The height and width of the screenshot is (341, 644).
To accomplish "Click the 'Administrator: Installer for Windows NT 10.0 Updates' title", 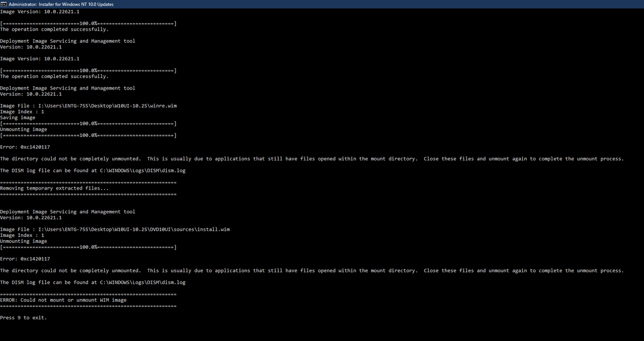I will pos(61,4).
